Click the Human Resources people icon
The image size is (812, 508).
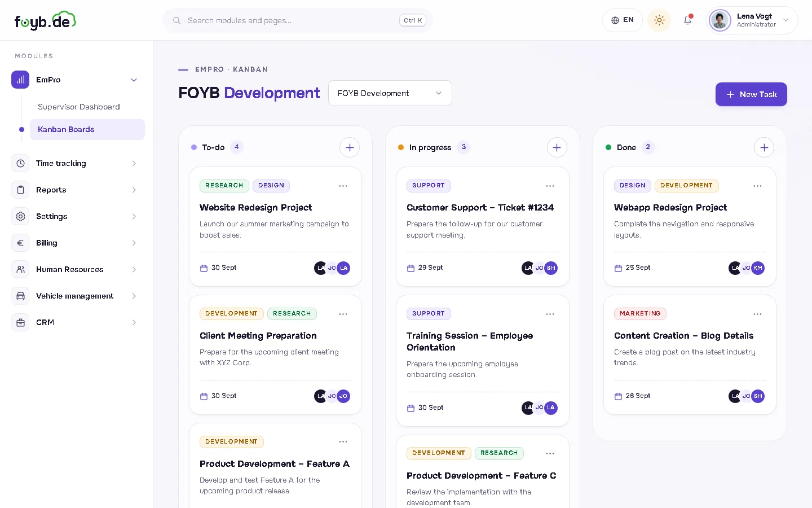coord(20,269)
